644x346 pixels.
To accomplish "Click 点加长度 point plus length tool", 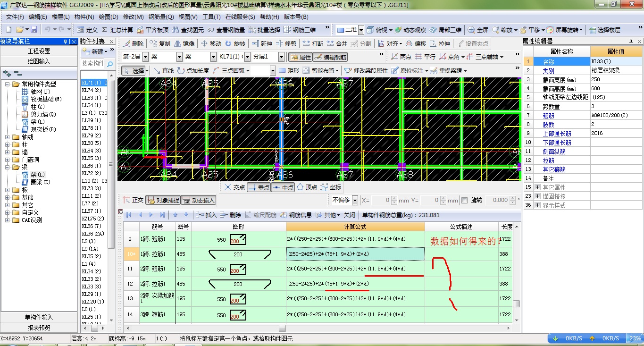I will [193, 70].
